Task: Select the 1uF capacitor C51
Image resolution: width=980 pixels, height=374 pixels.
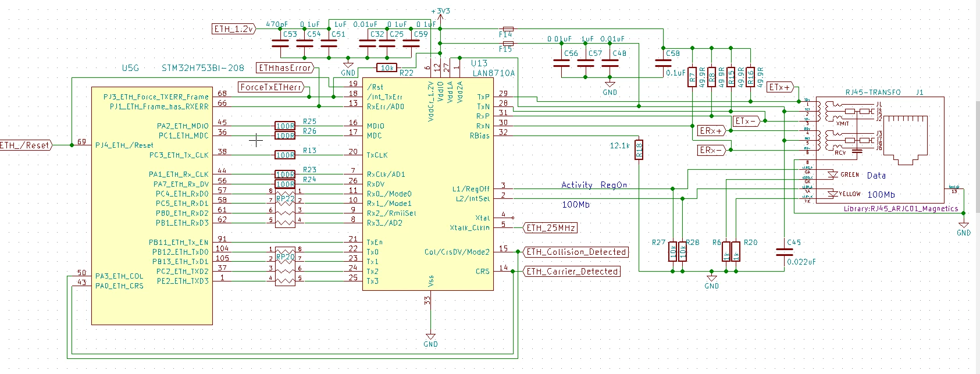Action: [329, 43]
